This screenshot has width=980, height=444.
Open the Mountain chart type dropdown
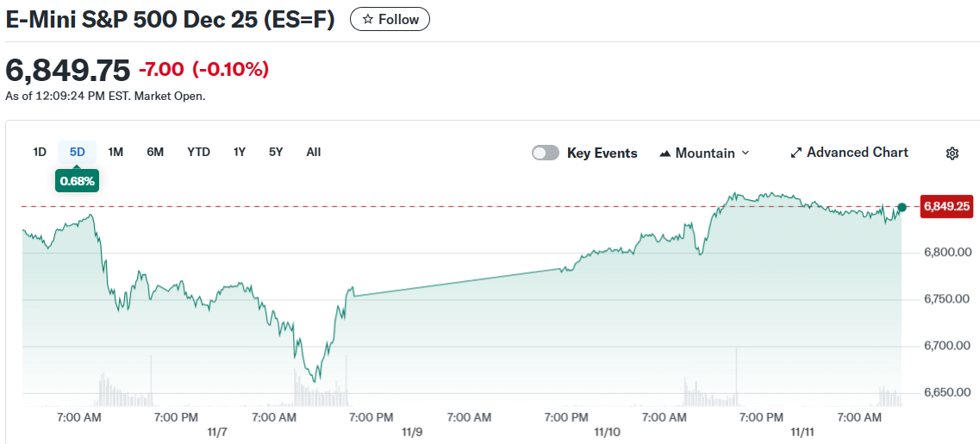(x=704, y=153)
